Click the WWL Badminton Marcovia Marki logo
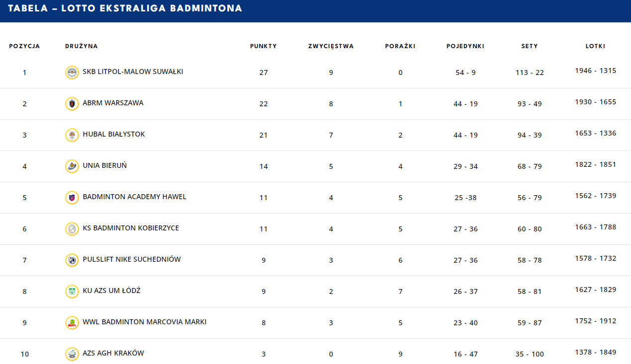Viewport: 631px width, 364px height. 72,323
